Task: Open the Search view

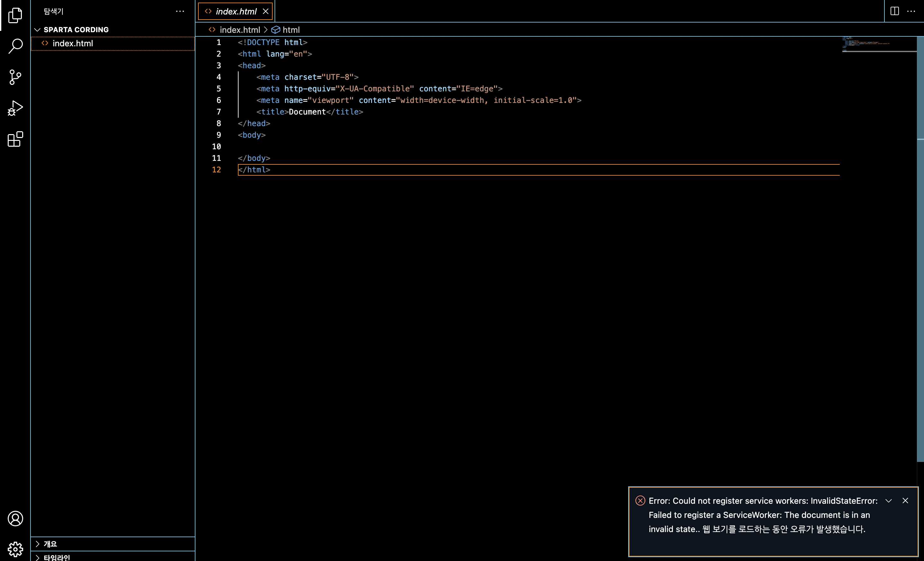Action: 15,46
